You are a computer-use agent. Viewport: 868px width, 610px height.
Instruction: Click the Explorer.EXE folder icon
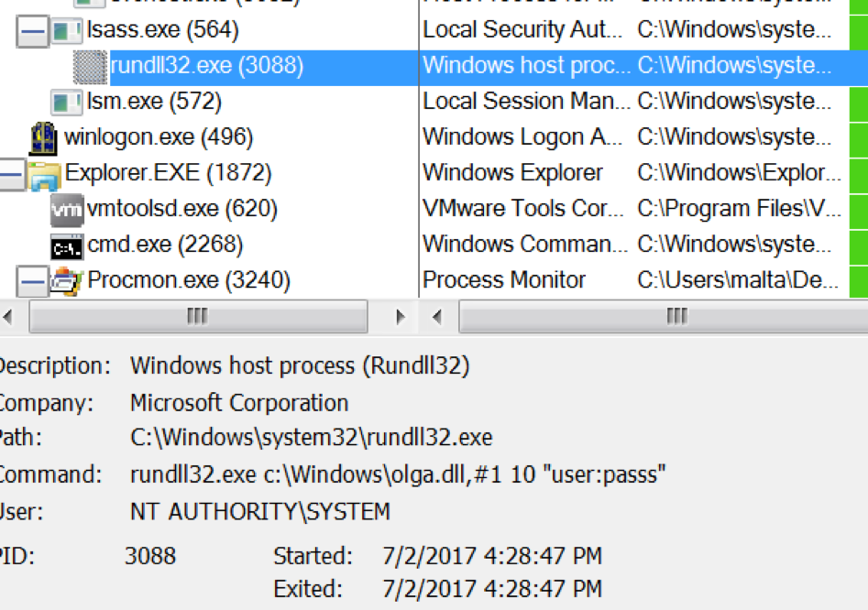(x=44, y=175)
